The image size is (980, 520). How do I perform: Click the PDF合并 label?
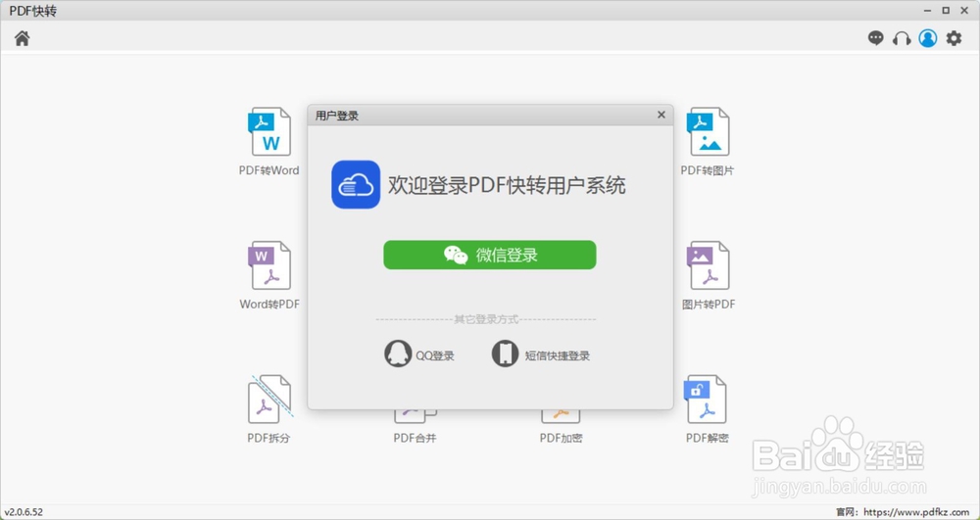point(415,438)
